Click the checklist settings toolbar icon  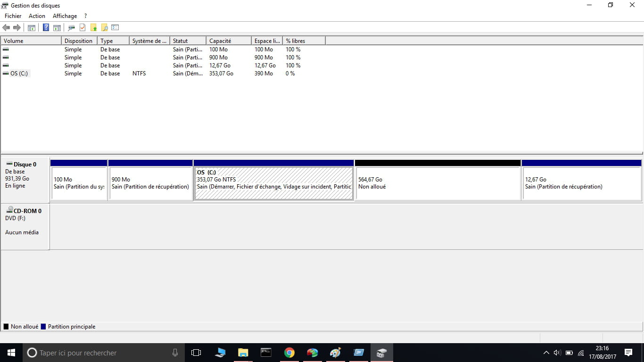click(x=115, y=28)
